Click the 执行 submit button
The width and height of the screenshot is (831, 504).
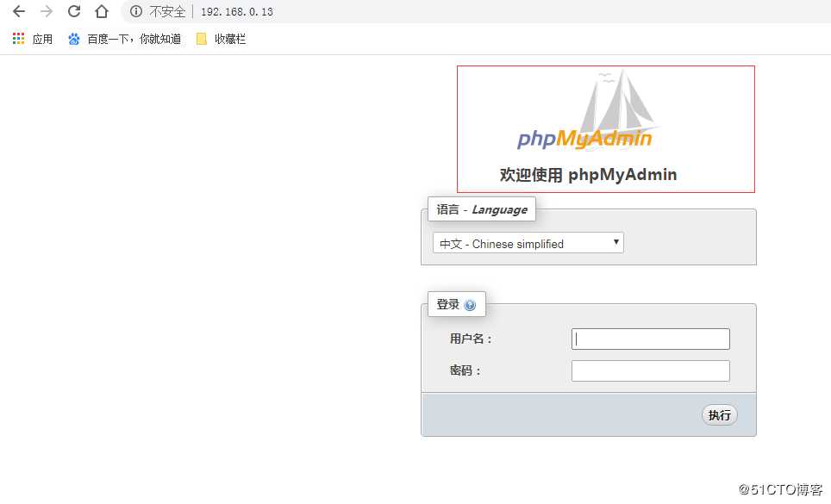pos(719,415)
